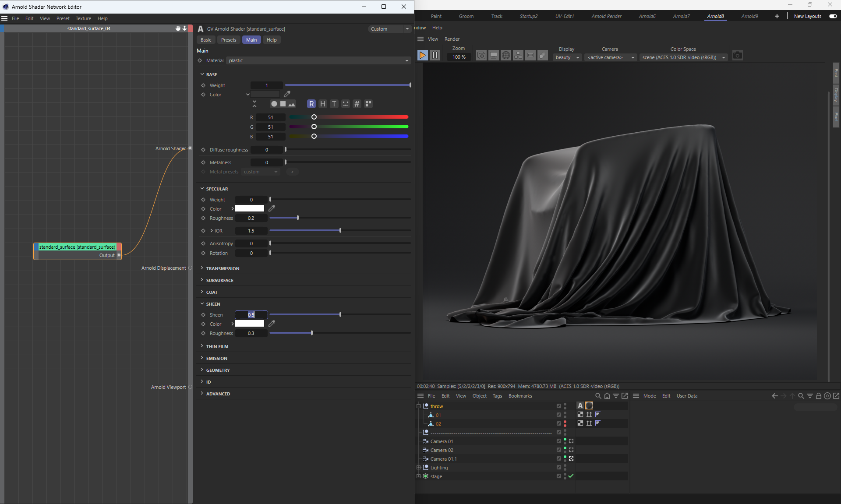Viewport: 841px width, 504px height.
Task: Click the monitor display icon in render toolbar
Action: 494,56
